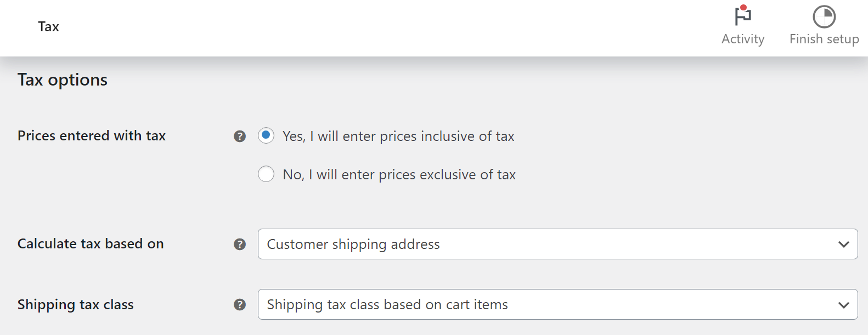Viewport: 868px width, 335px height.
Task: Open the Activity notifications flag icon
Action: pos(743,16)
